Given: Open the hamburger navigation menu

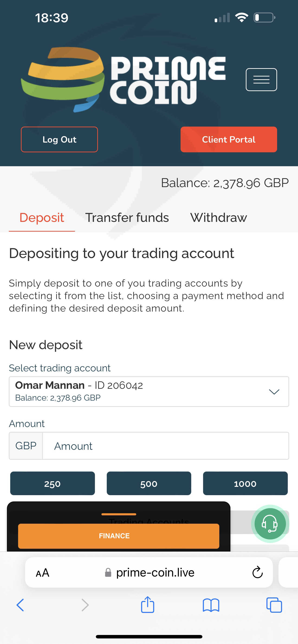Looking at the screenshot, I should pos(261,80).
